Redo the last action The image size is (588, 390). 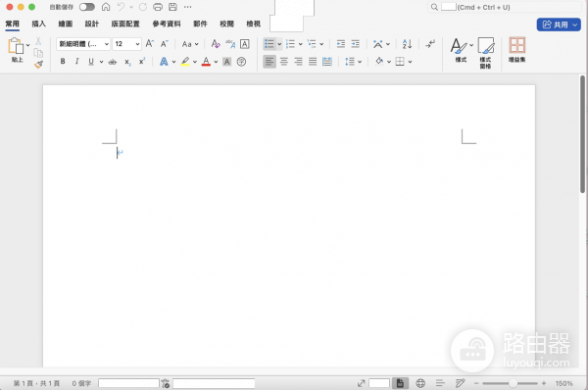pos(143,7)
